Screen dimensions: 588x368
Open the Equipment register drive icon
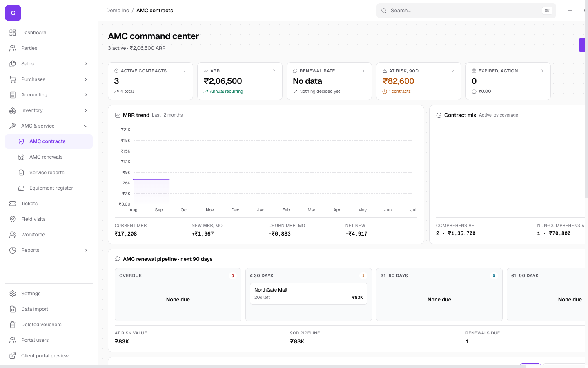[x=21, y=188]
